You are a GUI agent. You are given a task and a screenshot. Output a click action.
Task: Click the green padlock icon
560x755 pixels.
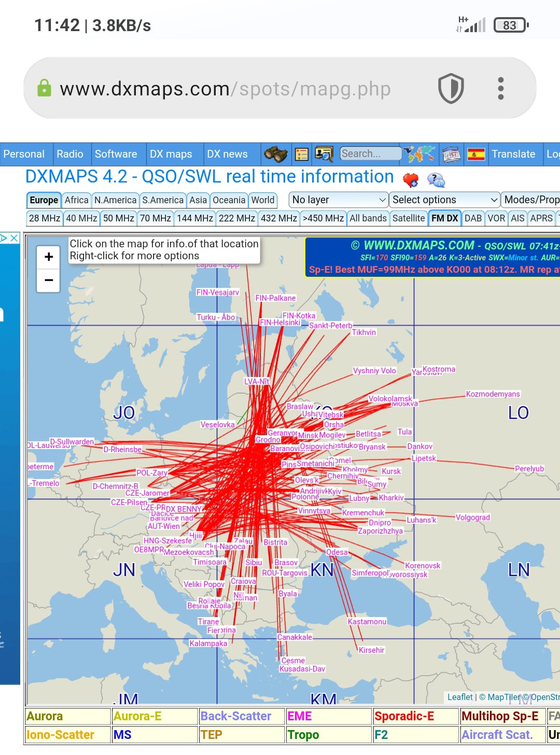(x=45, y=88)
